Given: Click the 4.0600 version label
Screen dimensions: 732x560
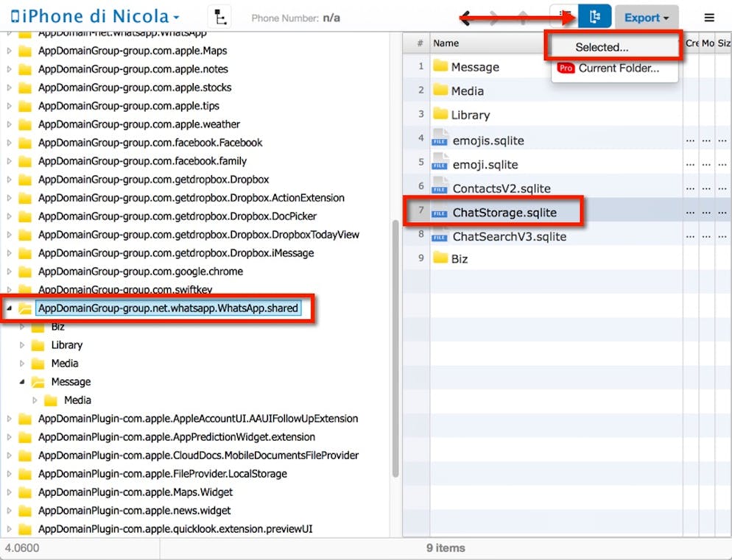Looking at the screenshot, I should (x=22, y=548).
